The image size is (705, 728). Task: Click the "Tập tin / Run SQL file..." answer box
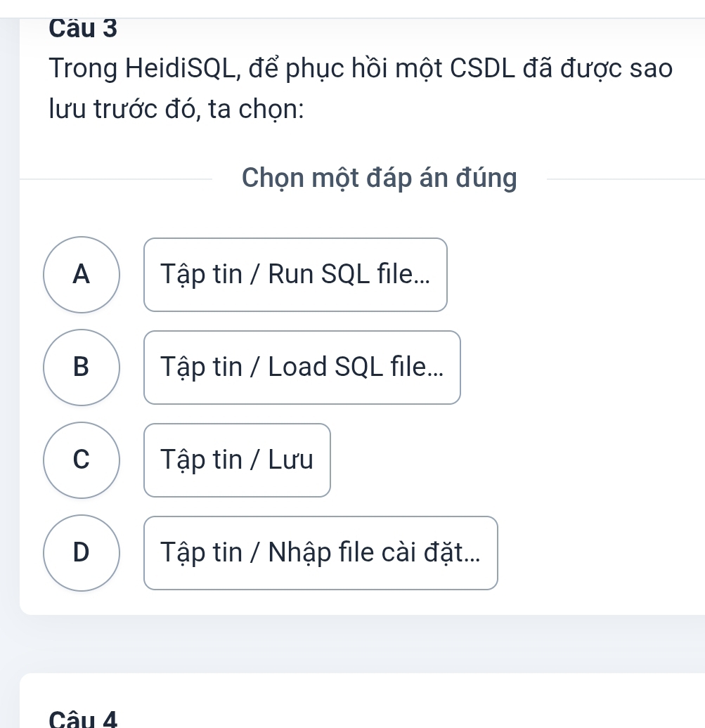(x=295, y=275)
